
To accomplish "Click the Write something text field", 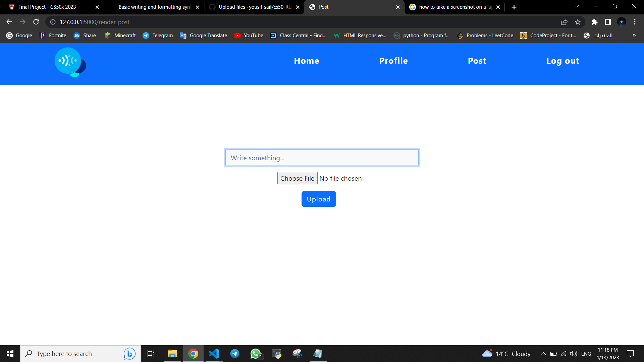I will (x=322, y=158).
